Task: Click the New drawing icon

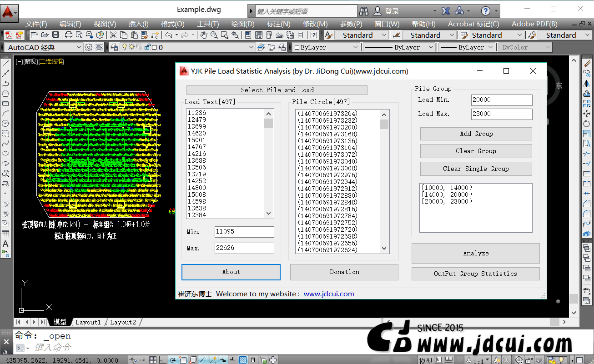Action: click(x=35, y=35)
